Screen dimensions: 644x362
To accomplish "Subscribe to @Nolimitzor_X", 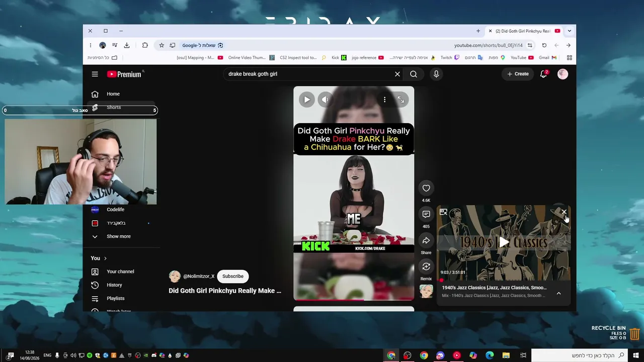I will [x=233, y=276].
